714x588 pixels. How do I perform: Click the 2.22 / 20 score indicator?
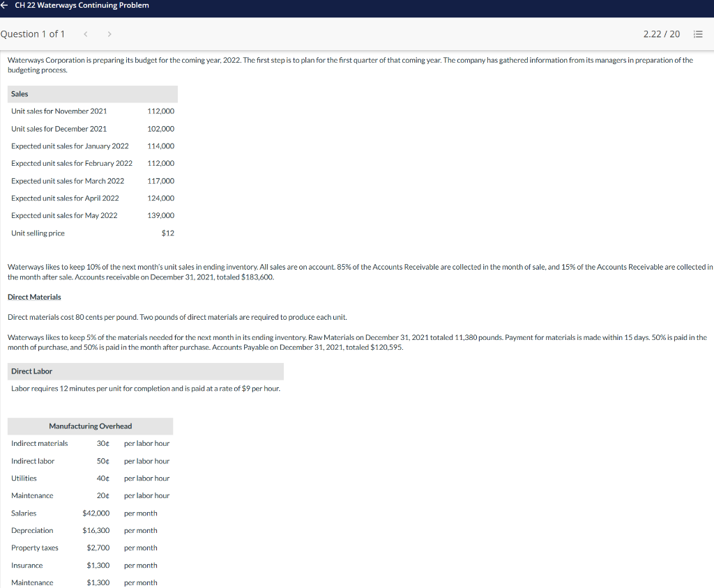click(x=661, y=34)
